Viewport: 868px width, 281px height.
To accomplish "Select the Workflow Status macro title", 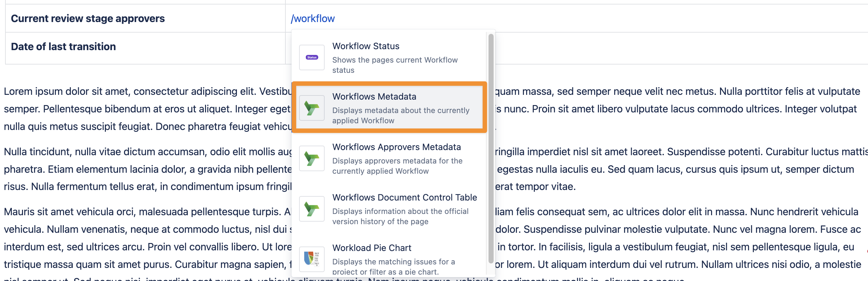I will coord(365,46).
